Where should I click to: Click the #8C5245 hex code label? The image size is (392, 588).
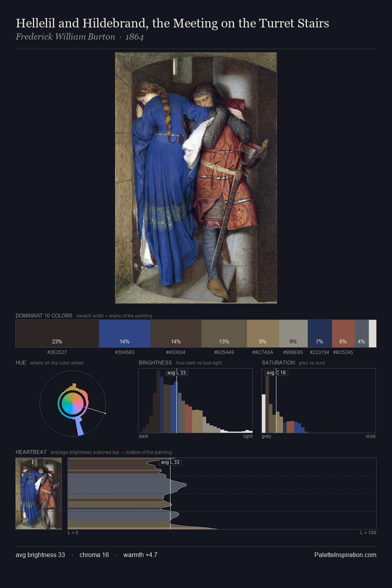(x=343, y=352)
